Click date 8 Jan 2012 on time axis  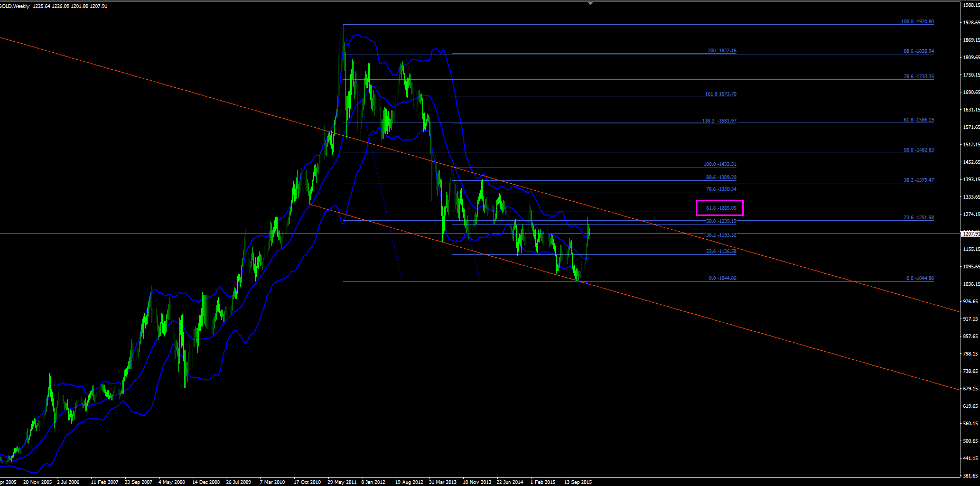click(x=373, y=482)
